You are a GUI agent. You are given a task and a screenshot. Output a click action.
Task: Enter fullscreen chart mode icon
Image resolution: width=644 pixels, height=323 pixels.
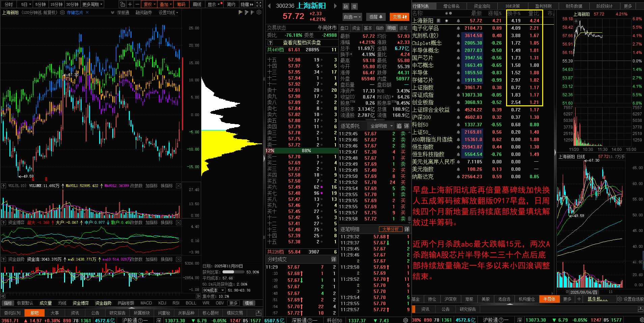coord(259,4)
